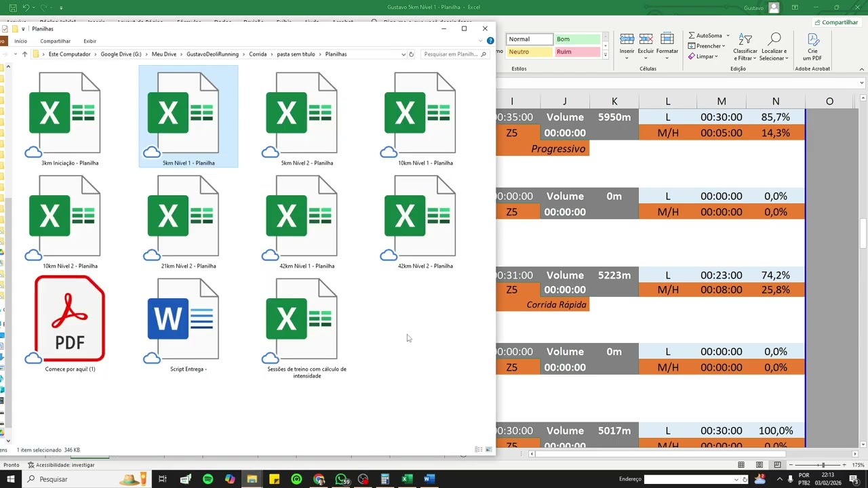This screenshot has width=868, height=488.
Task: Refresh the Explorer folder view
Action: 411,54
